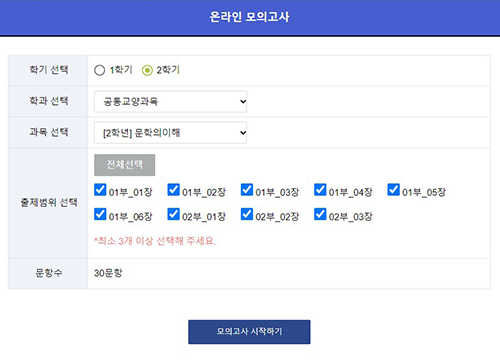The height and width of the screenshot is (362, 500).
Task: Uncheck the 01부_01장 checkbox
Action: (x=100, y=190)
